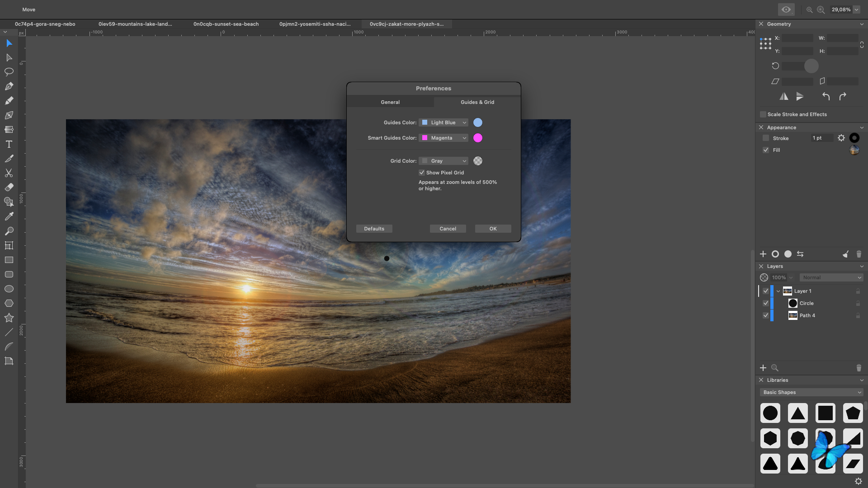Open the 0n0cqb-sunset-sea-beach document tab
868x488 pixels.
226,24
